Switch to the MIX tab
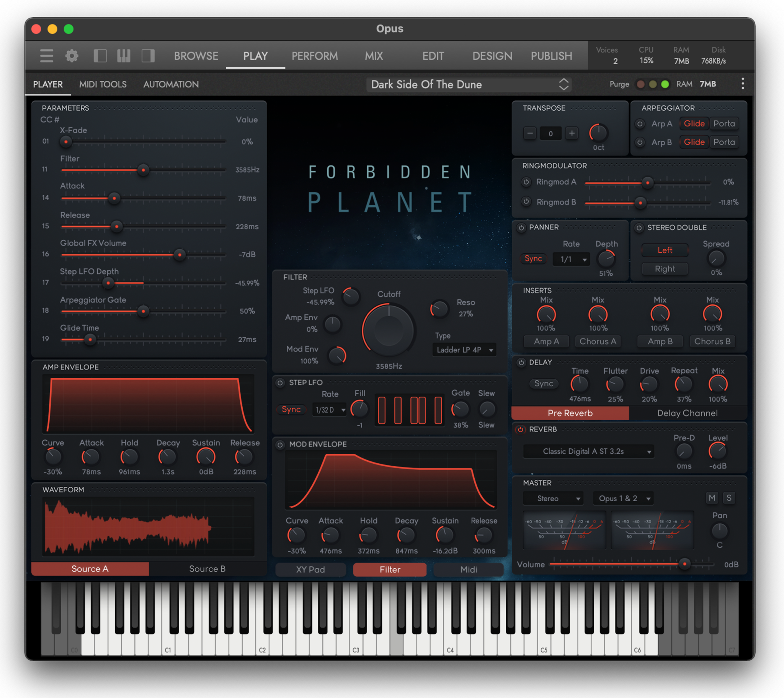The width and height of the screenshot is (784, 698). [374, 56]
